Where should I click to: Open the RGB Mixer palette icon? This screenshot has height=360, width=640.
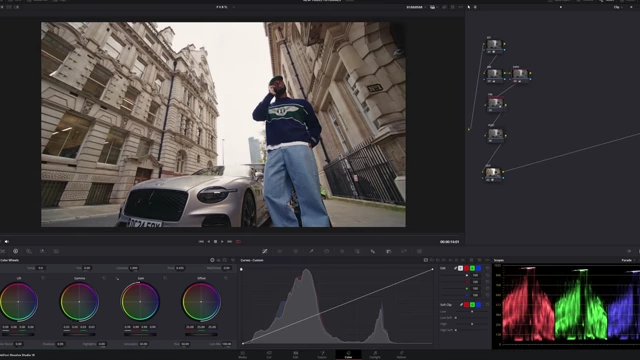pyautogui.click(x=42, y=251)
